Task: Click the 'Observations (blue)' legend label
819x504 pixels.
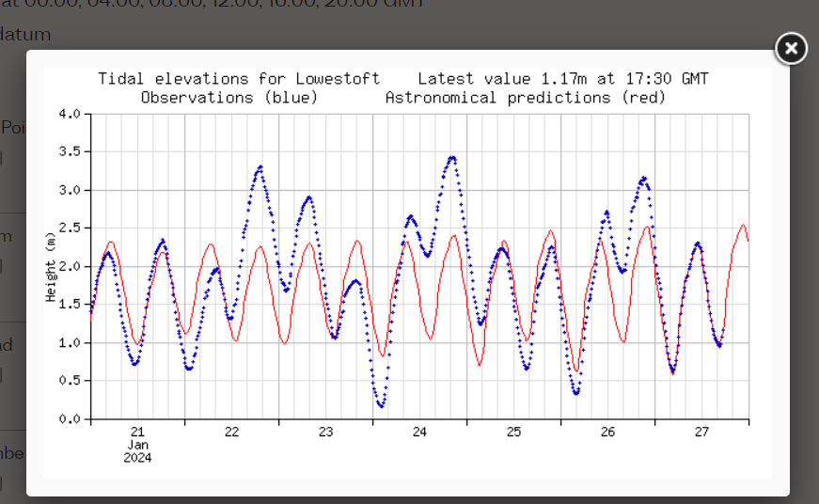Action: [x=229, y=98]
